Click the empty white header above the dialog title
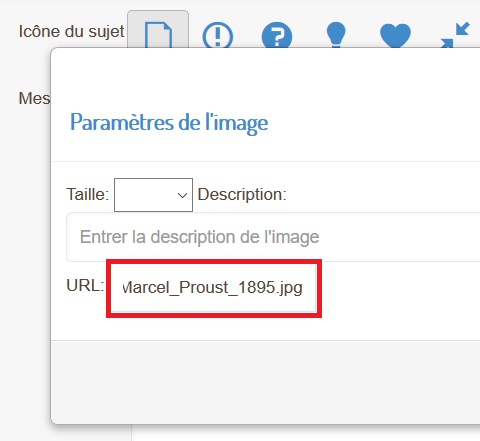This screenshot has width=480, height=441. click(x=265, y=78)
